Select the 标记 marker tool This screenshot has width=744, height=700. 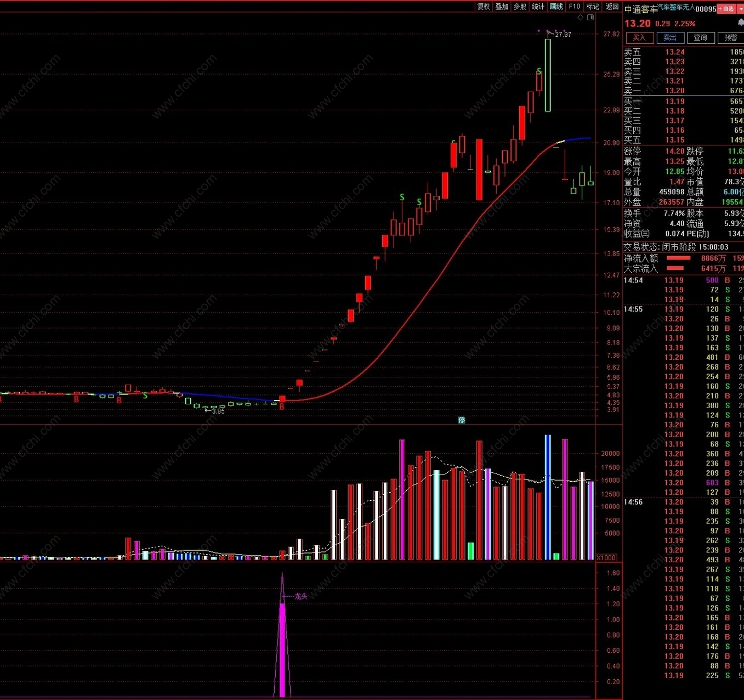(593, 7)
